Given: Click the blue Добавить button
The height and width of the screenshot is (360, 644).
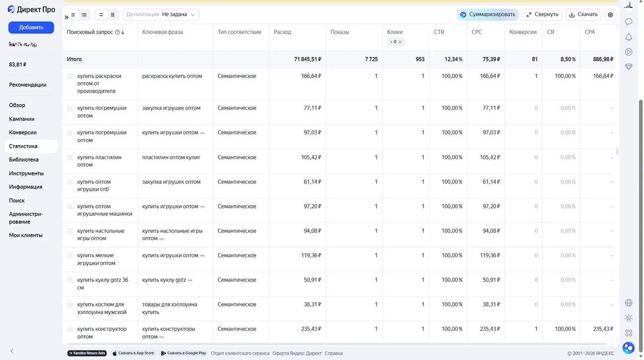Looking at the screenshot, I should 31,27.
